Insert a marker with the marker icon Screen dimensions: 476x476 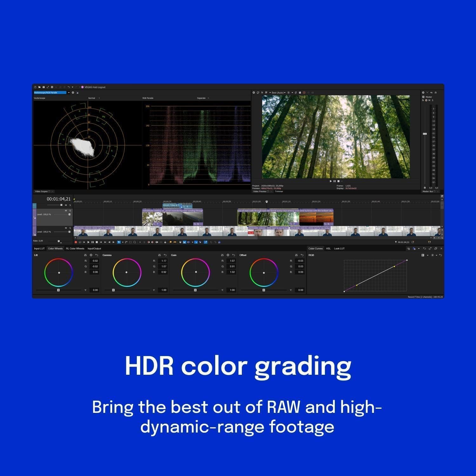point(170,242)
